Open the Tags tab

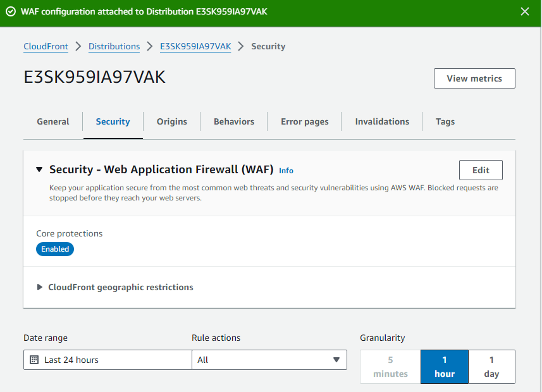[445, 121]
